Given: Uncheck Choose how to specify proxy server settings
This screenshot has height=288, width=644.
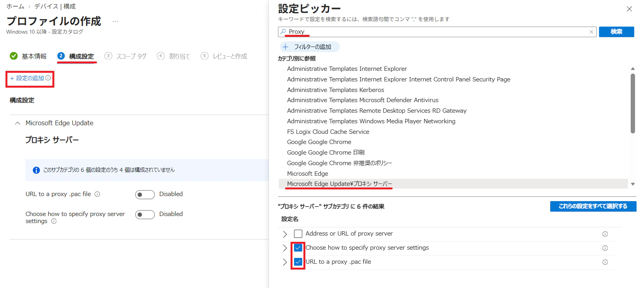Looking at the screenshot, I should point(298,248).
